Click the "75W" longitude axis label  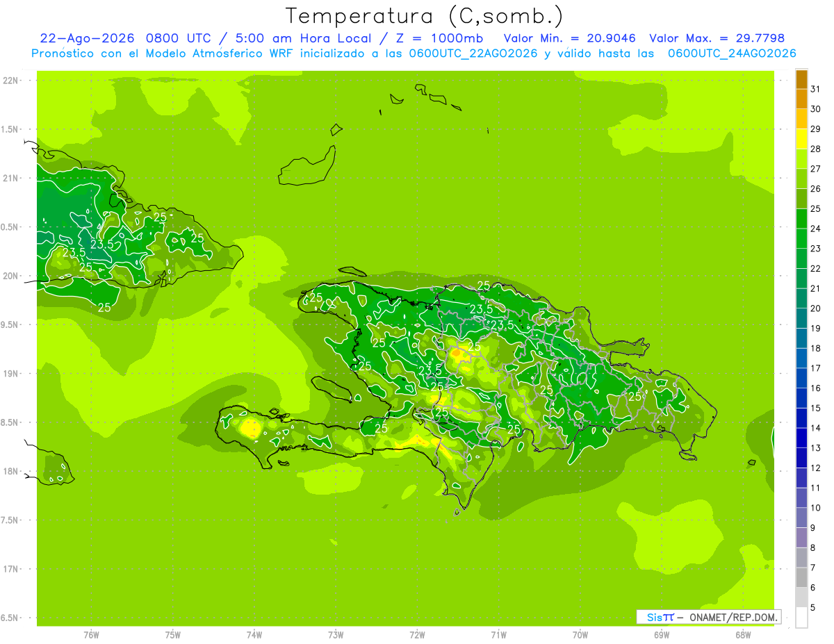(x=173, y=634)
